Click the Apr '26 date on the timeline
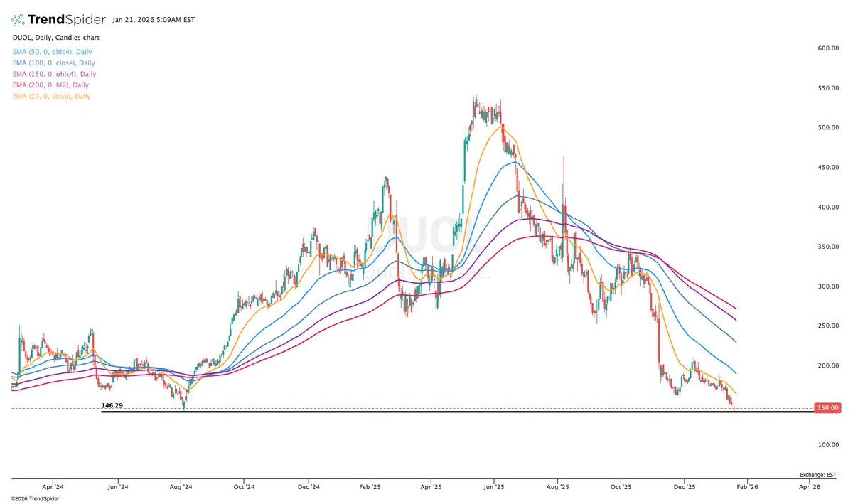Image resolution: width=853 pixels, height=504 pixels. [x=810, y=487]
